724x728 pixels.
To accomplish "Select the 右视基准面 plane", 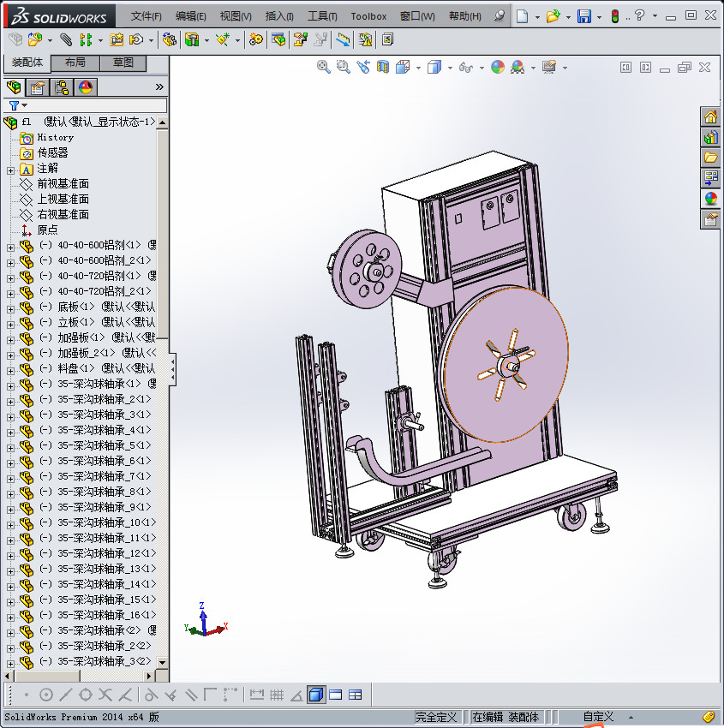I will pos(63,214).
